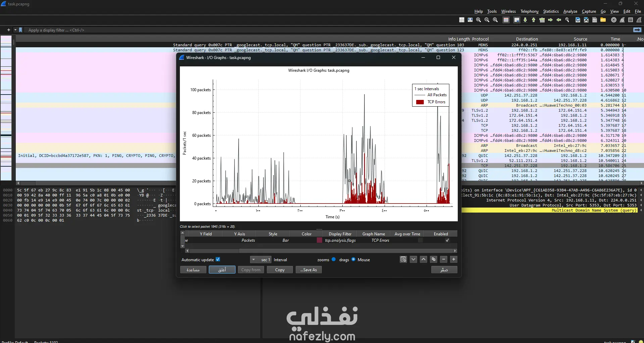The height and width of the screenshot is (343, 644).
Task: Toggle auto scroll during live capture
Action: (x=517, y=20)
